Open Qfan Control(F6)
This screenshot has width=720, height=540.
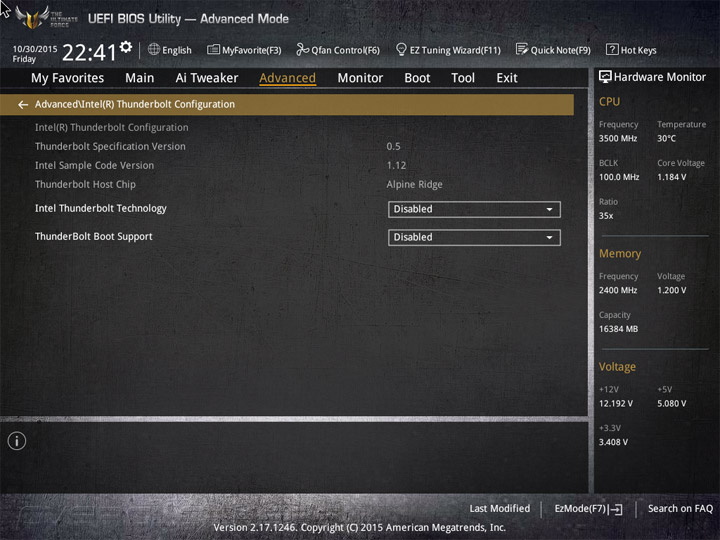(x=338, y=50)
